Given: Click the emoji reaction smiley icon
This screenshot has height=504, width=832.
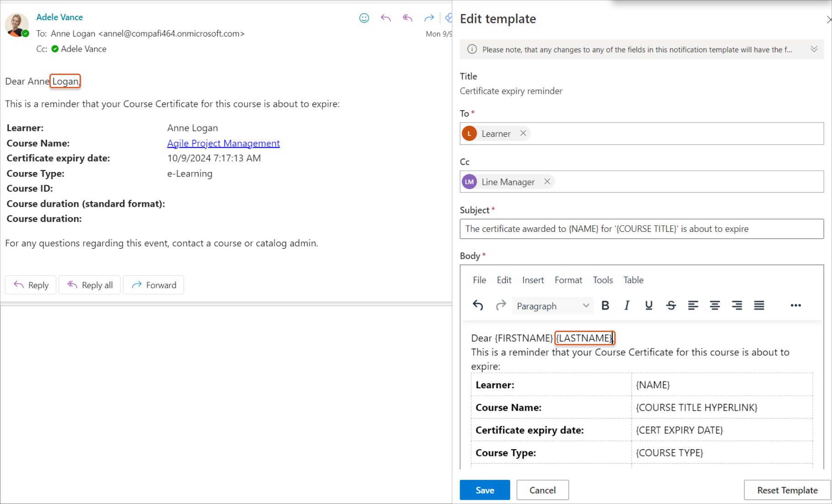Looking at the screenshot, I should (364, 18).
